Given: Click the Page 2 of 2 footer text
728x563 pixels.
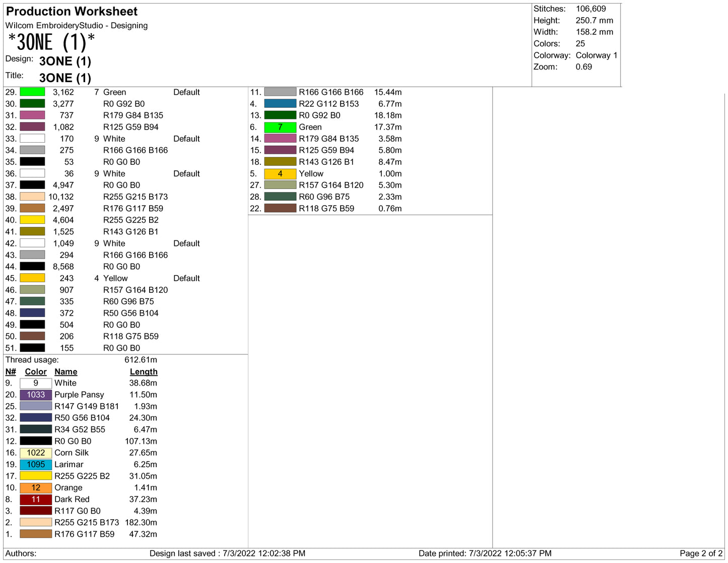Looking at the screenshot, I should (x=701, y=553).
